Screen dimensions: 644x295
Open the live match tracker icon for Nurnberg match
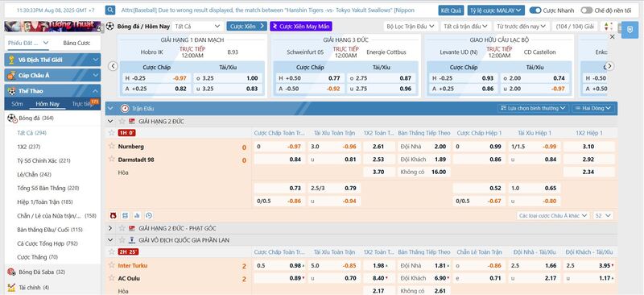click(114, 215)
